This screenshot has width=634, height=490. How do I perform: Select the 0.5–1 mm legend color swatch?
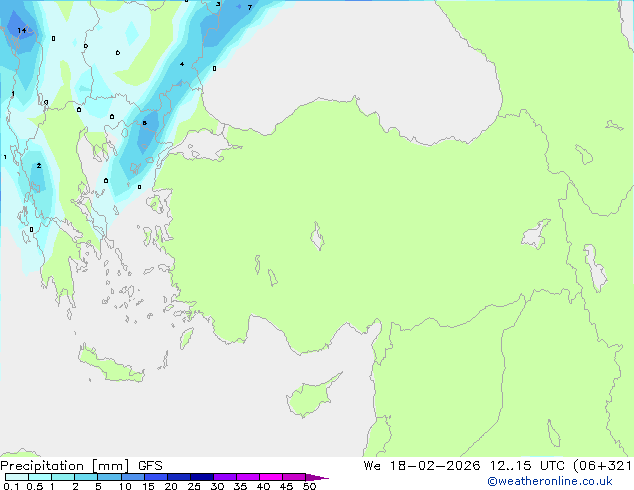pyautogui.click(x=40, y=477)
